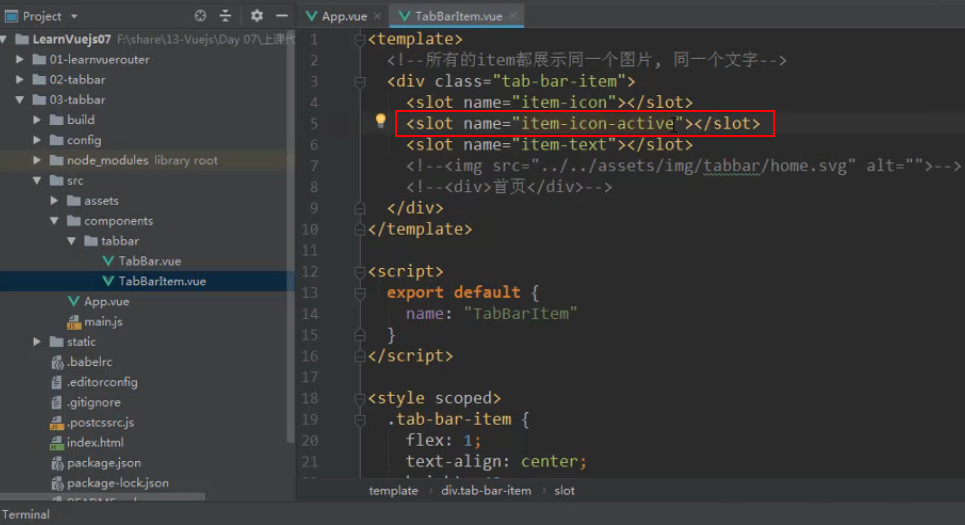Select TabBarItem.vue in project tree
The width and height of the screenshot is (965, 525).
point(162,281)
